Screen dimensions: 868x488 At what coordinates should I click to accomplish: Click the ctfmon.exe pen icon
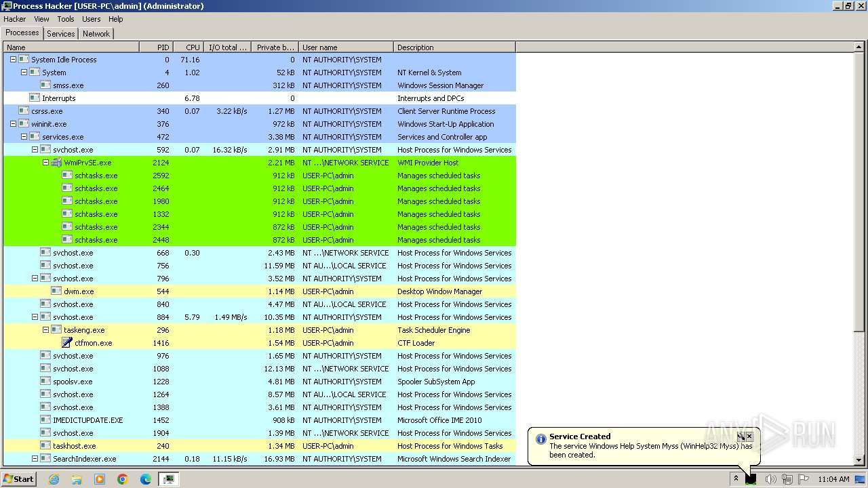coord(67,343)
